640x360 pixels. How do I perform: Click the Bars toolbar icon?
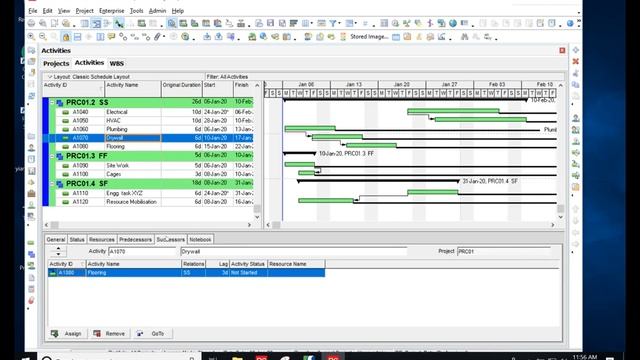tap(293, 24)
